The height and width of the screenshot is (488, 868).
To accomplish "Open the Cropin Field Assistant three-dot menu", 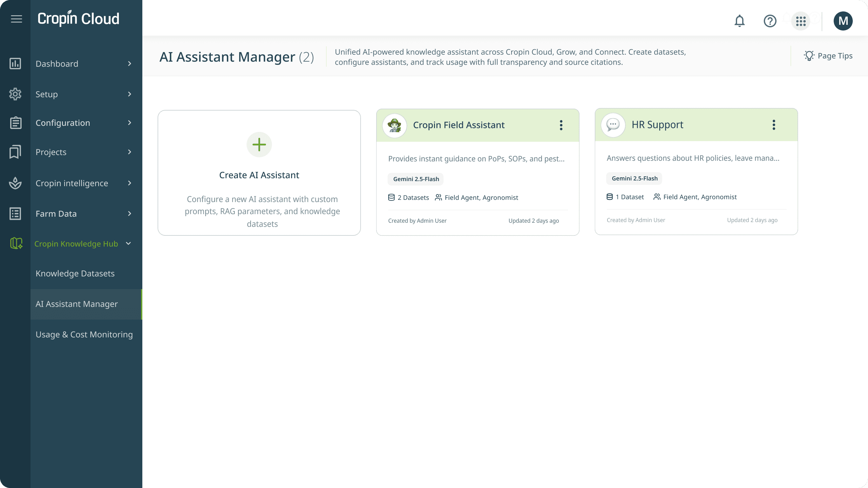I will click(561, 125).
